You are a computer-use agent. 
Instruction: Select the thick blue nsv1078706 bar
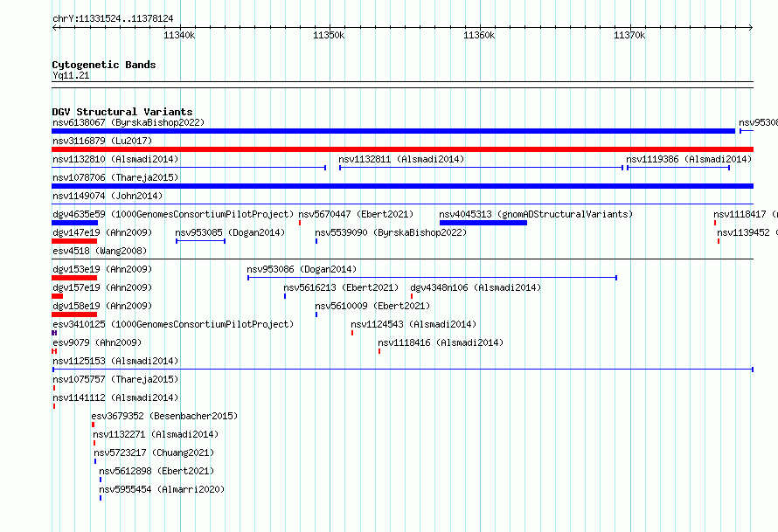(x=402, y=186)
